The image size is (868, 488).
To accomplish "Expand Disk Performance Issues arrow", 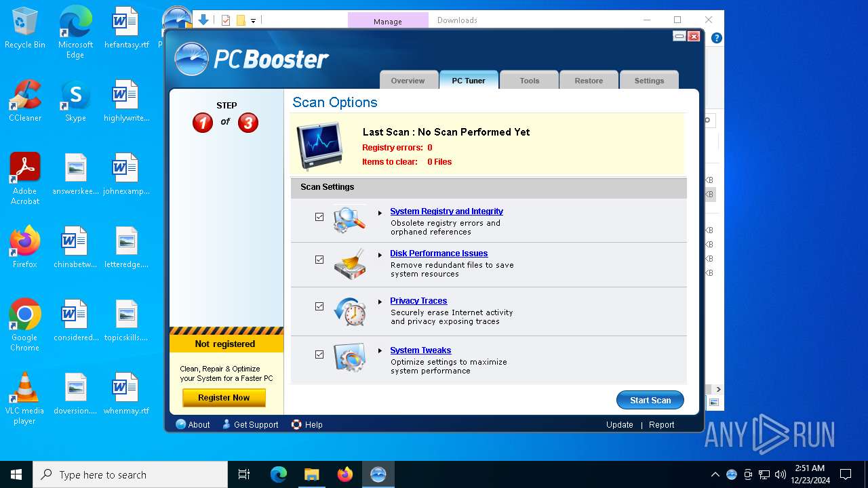I will pyautogui.click(x=380, y=255).
